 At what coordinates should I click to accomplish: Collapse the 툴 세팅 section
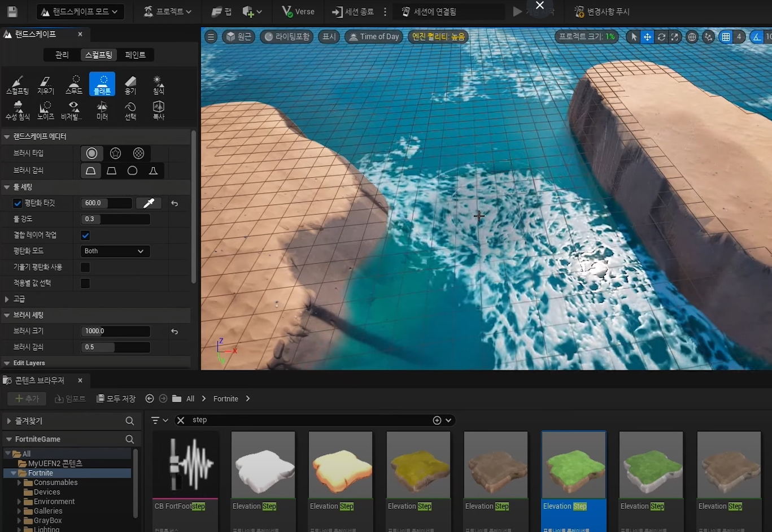[x=7, y=187]
